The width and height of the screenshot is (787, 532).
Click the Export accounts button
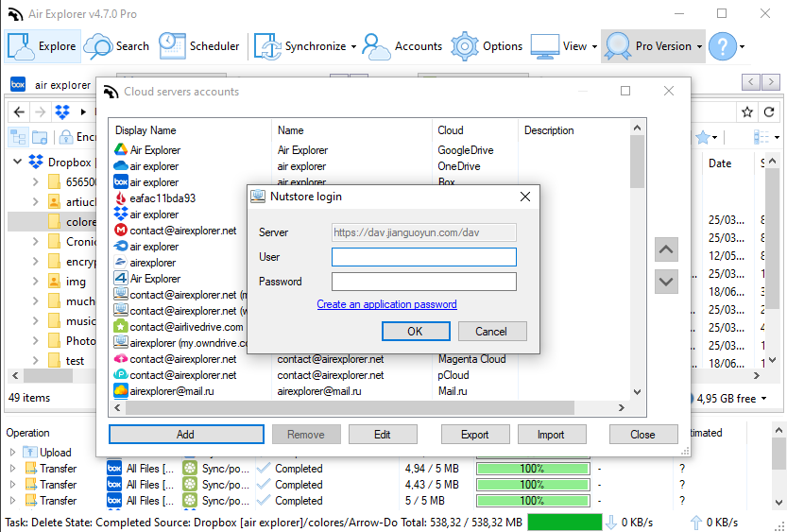[x=475, y=434]
